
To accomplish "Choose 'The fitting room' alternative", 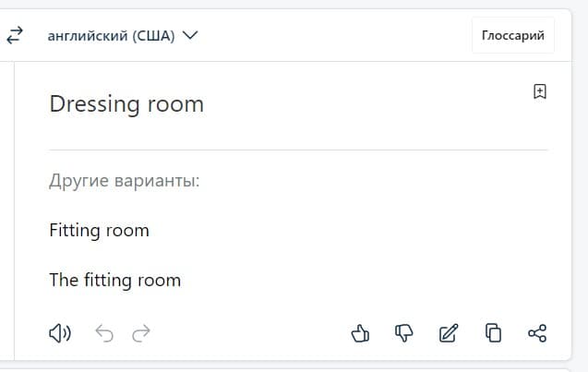I will coord(115,280).
